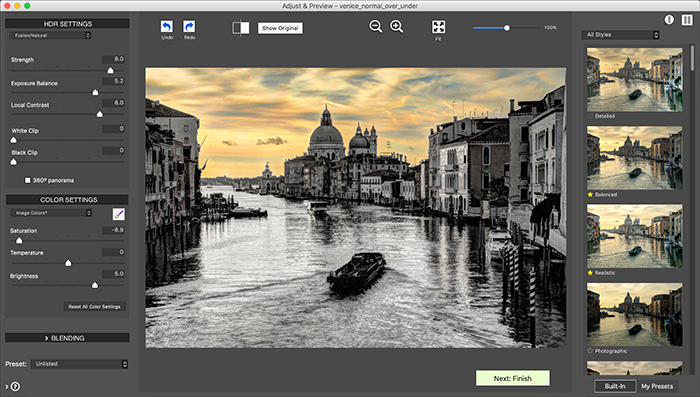This screenshot has width=700, height=397.
Task: Toggle the split before/after view icon
Action: (x=241, y=28)
